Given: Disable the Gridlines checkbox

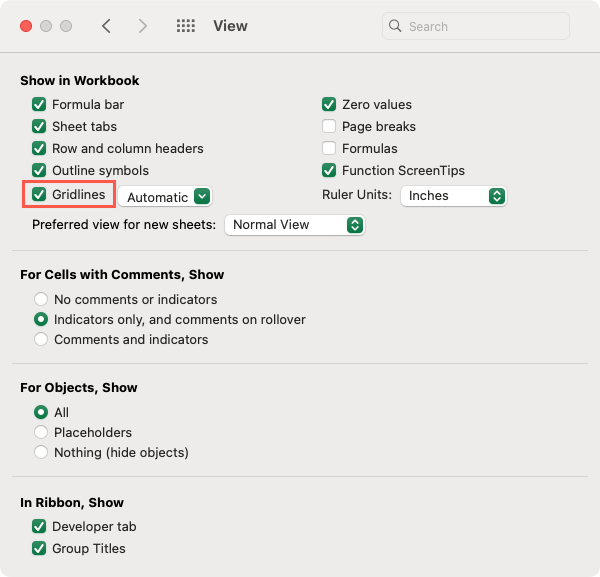Looking at the screenshot, I should (x=39, y=194).
